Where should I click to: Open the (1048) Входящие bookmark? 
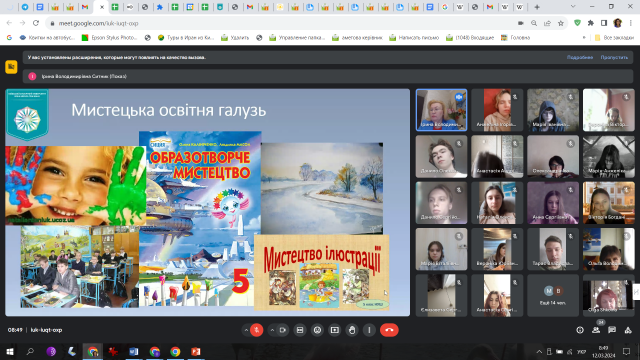pyautogui.click(x=470, y=38)
